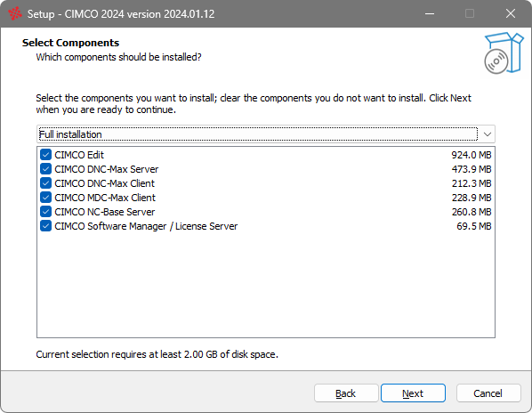Click the 924.0 MB size entry
Screen dimensions: 532x413
(x=471, y=155)
